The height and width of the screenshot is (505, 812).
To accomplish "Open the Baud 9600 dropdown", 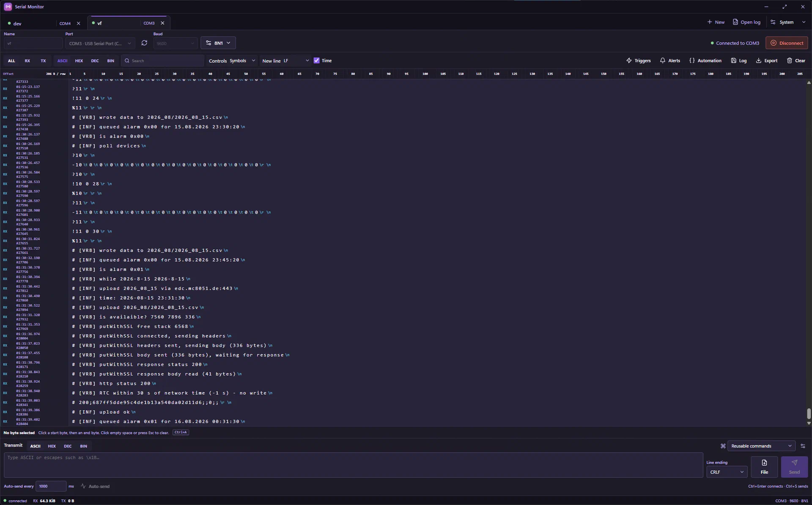I will tap(175, 44).
